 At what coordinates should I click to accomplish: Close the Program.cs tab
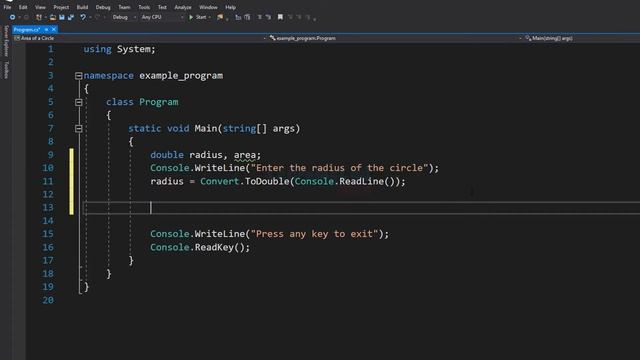(53, 29)
